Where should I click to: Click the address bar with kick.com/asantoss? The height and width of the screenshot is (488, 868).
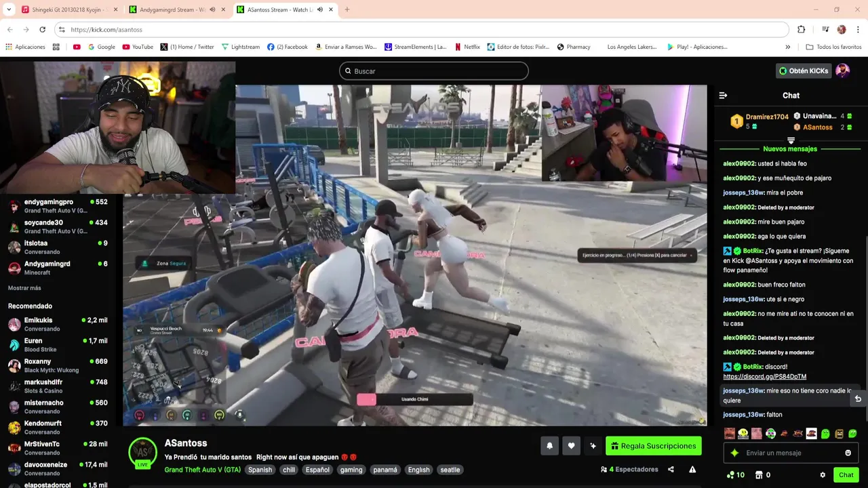tap(420, 30)
